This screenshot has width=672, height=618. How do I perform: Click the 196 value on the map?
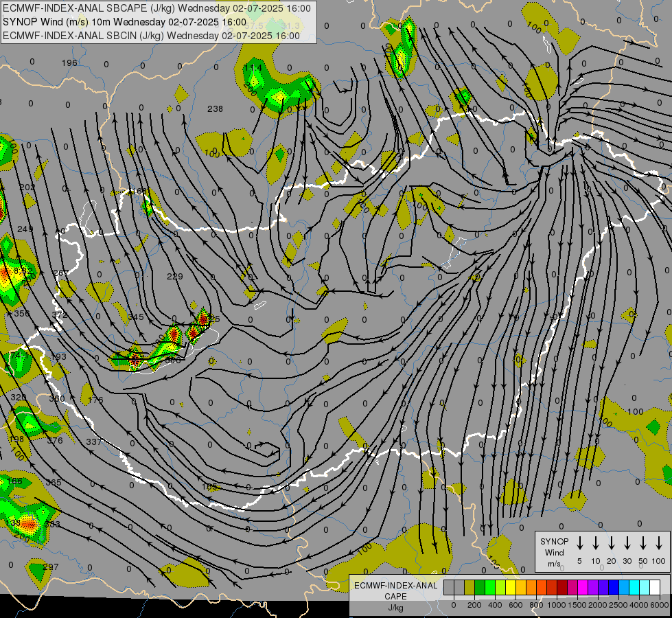[69, 63]
